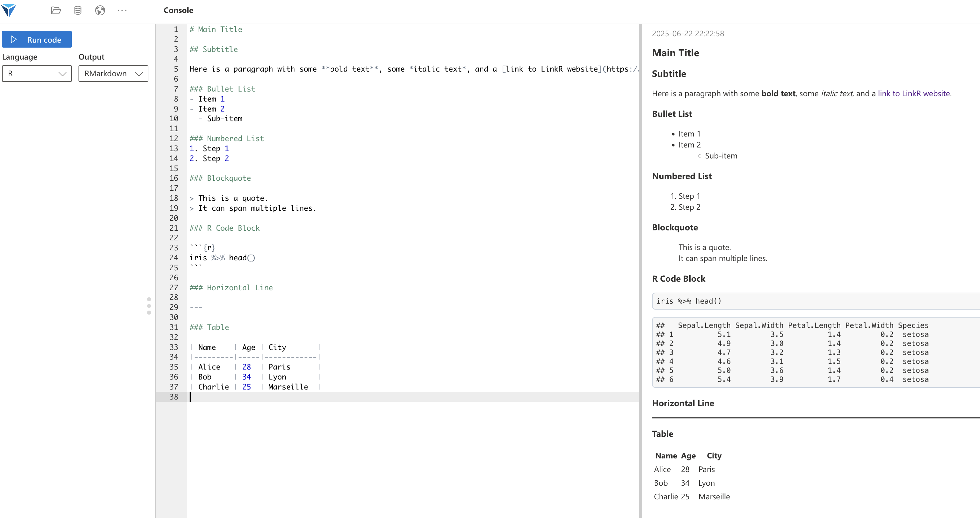The image size is (980, 518).
Task: Click the sidebar resize handle dots
Action: [x=149, y=306]
